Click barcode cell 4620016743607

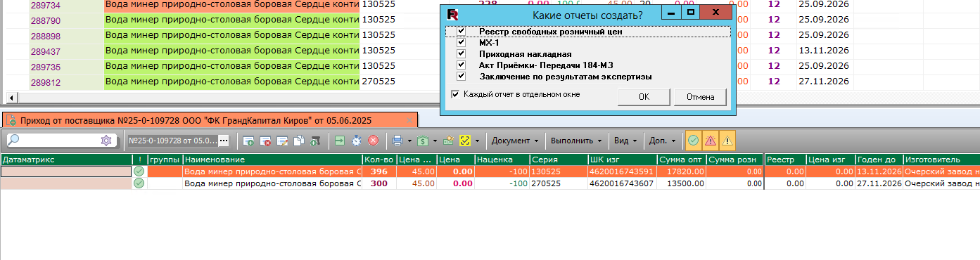(x=623, y=183)
